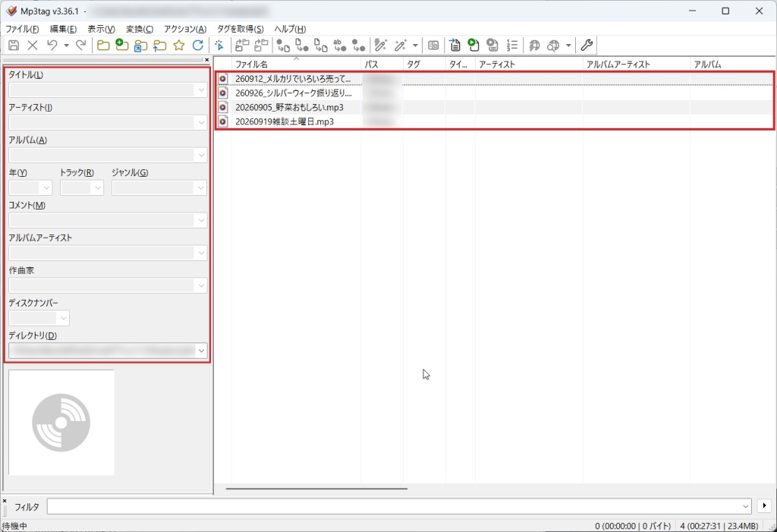The image size is (777, 532).
Task: Expand tag sources dropdown arrow
Action: (x=568, y=46)
